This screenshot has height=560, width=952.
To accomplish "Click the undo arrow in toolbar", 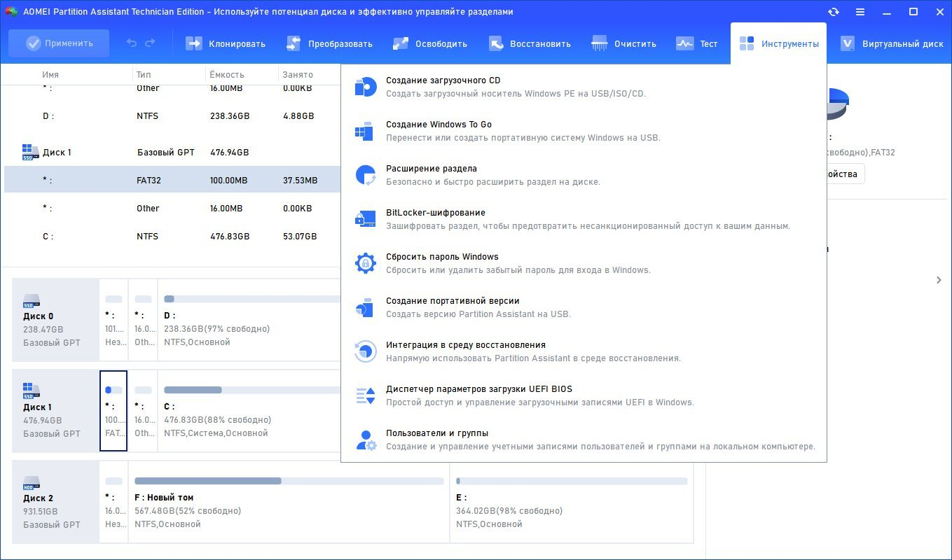I will click(x=132, y=43).
